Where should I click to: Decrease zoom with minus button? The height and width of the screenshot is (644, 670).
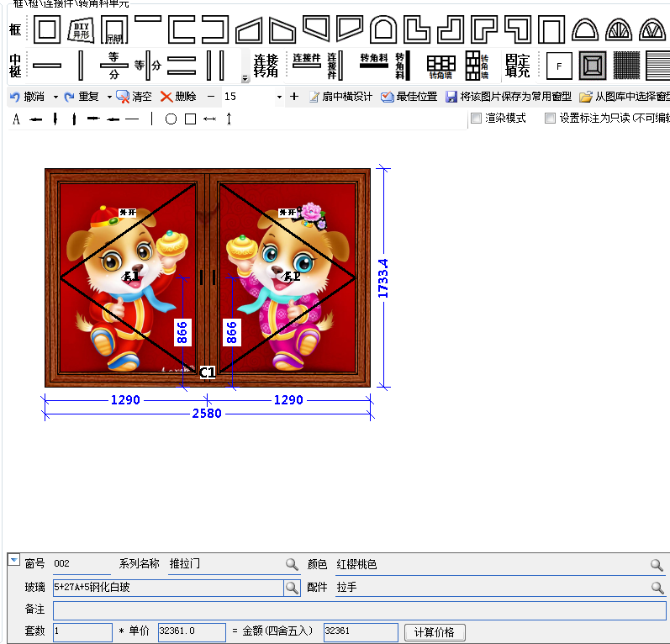[211, 97]
